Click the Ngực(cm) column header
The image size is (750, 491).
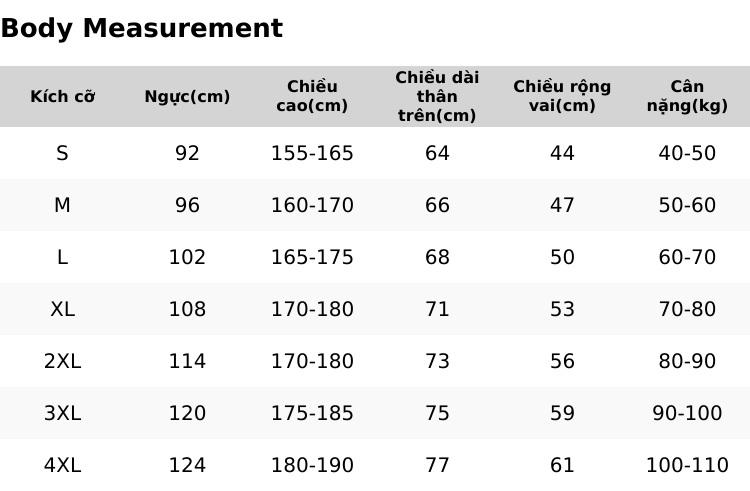click(187, 97)
